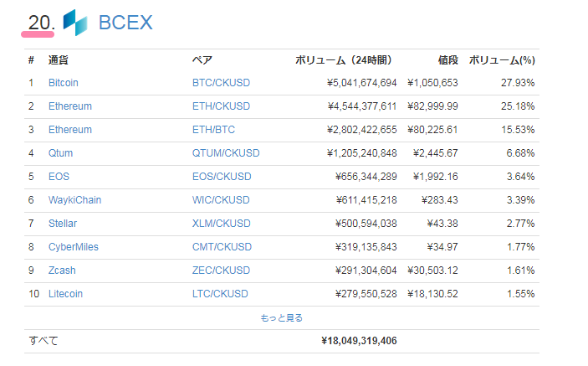Open the WIC/CKUSD pair link
This screenshot has height=366, width=588.
coord(221,200)
